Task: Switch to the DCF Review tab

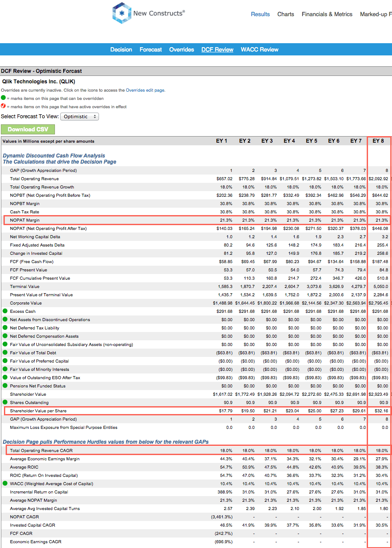Action: click(218, 49)
